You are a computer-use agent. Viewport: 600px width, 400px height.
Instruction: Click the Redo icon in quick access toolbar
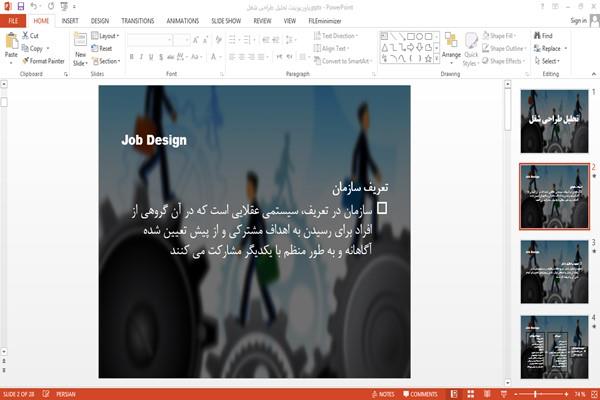pos(51,6)
